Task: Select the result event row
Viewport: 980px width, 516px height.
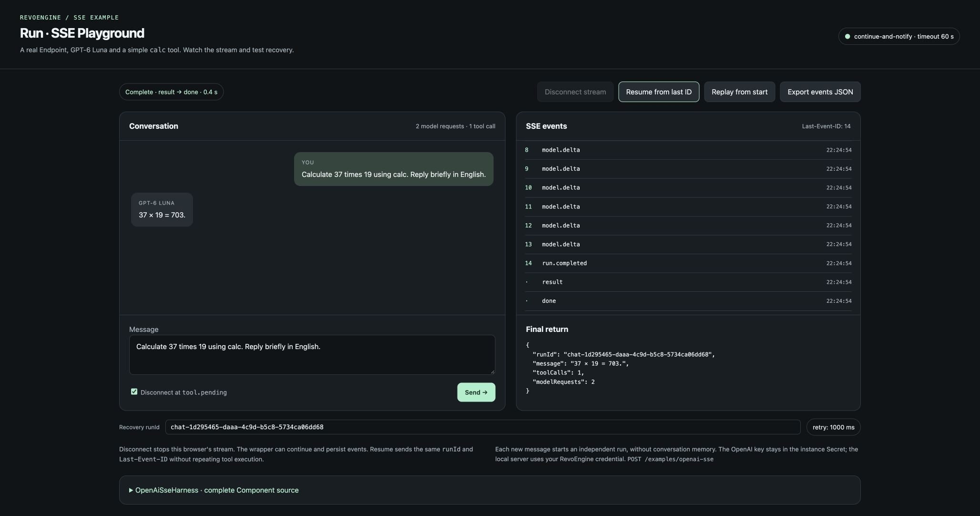Action: coord(688,282)
